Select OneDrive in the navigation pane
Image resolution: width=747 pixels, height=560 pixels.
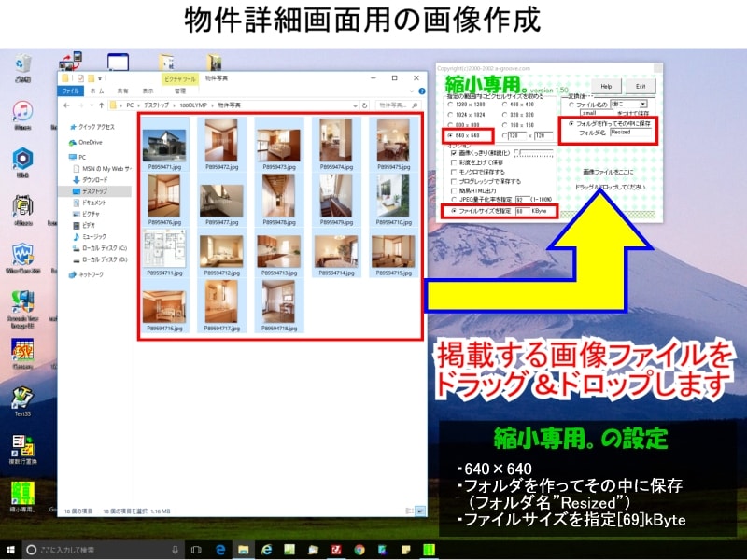coord(86,143)
